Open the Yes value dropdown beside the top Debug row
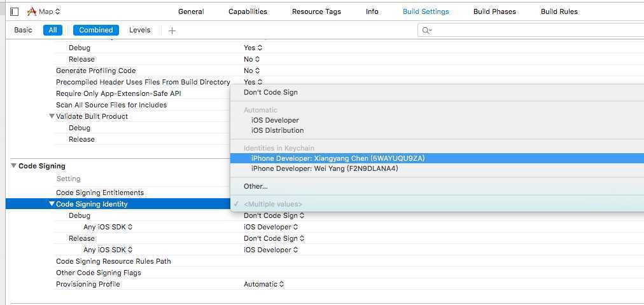The image size is (644, 305). click(x=253, y=48)
